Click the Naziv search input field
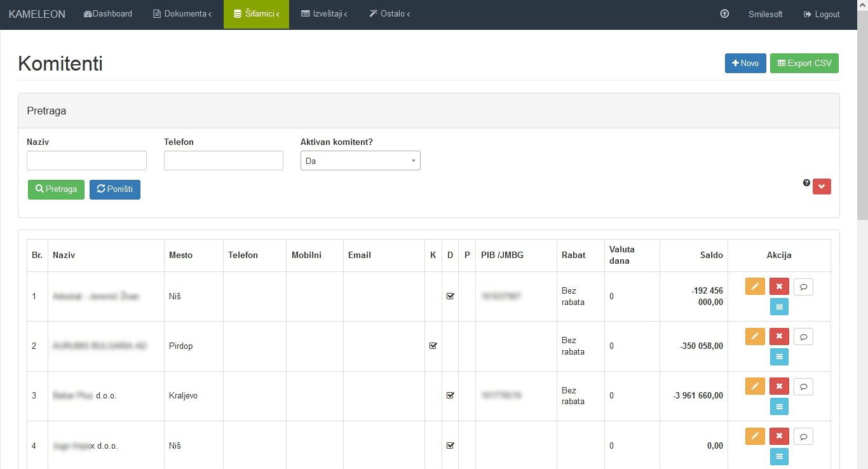 tap(86, 161)
